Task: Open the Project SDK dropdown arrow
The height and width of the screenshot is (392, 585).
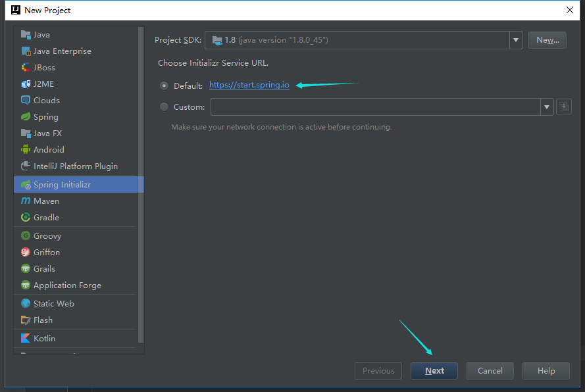Action: pyautogui.click(x=516, y=40)
